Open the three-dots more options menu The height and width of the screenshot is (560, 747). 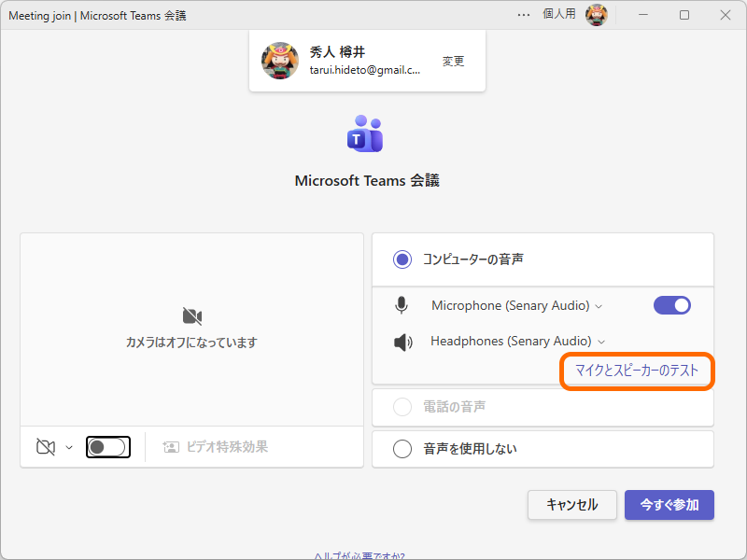[x=524, y=15]
